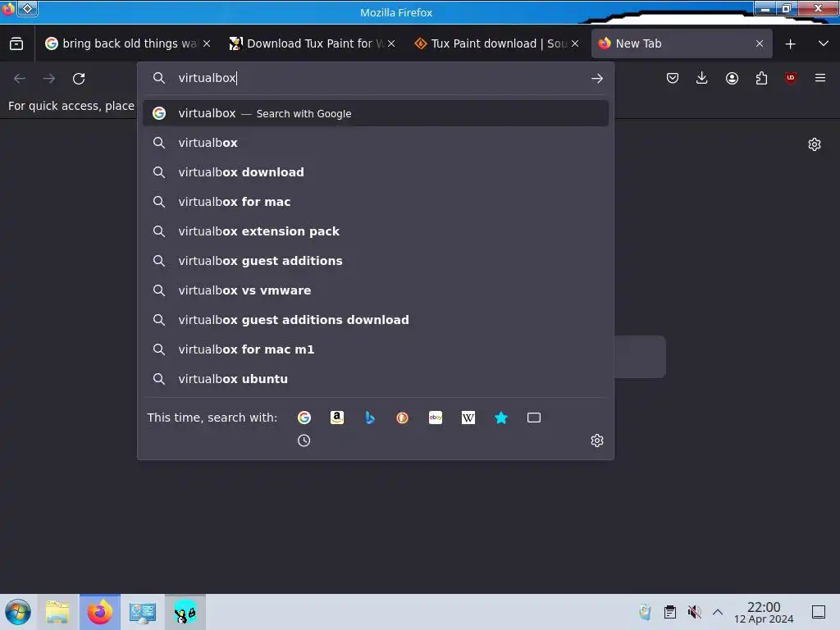Viewport: 840px width, 630px height.
Task: Search this time with Amazon icon
Action: (337, 418)
